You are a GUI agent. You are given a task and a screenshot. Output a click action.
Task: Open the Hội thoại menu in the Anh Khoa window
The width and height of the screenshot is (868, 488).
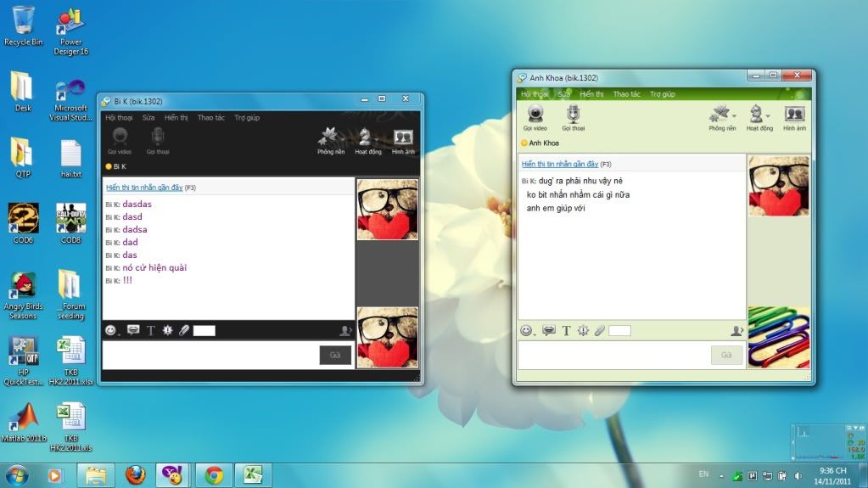pos(535,94)
